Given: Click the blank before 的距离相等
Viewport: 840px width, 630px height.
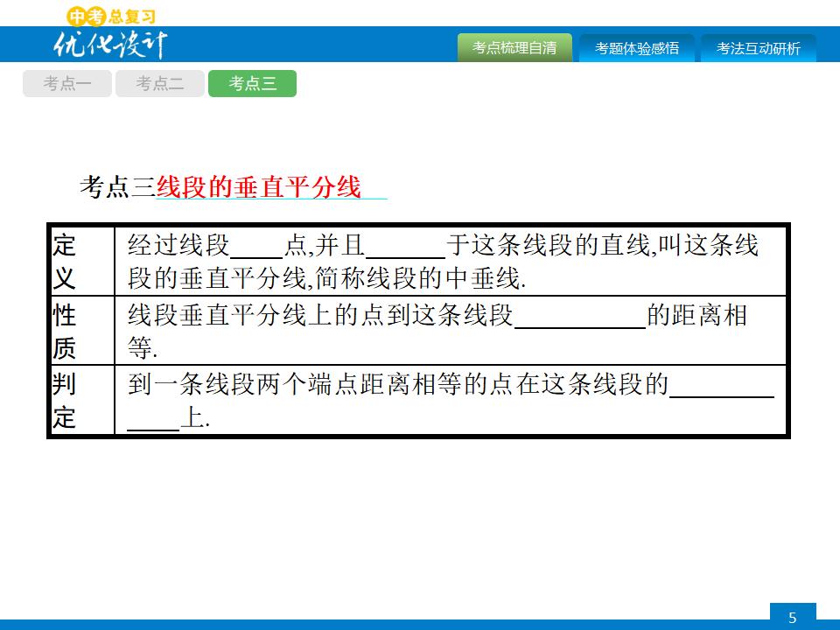Looking at the screenshot, I should pyautogui.click(x=580, y=317).
